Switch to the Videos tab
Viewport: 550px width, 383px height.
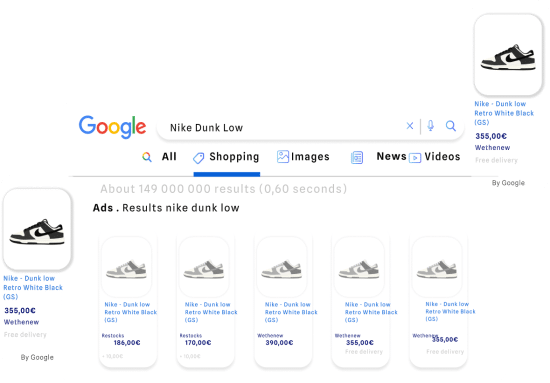tap(442, 156)
